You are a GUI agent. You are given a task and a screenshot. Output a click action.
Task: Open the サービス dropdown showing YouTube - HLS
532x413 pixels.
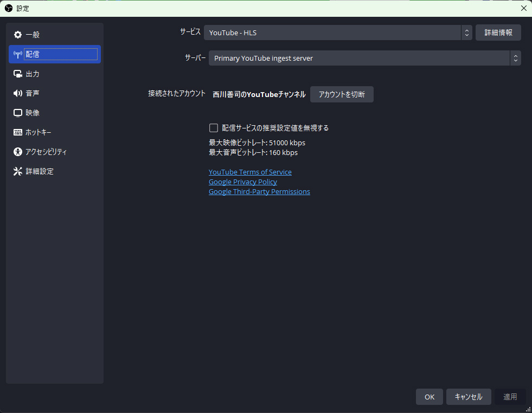(x=338, y=33)
